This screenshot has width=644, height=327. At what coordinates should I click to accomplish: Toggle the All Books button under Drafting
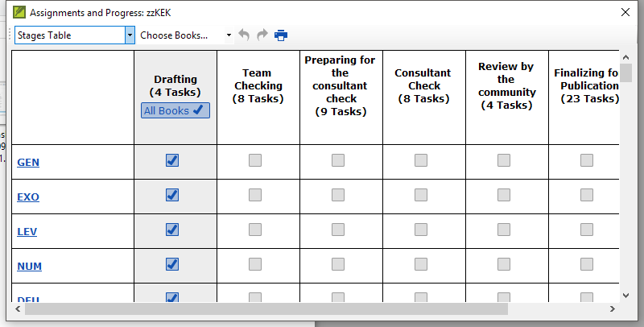pos(175,110)
